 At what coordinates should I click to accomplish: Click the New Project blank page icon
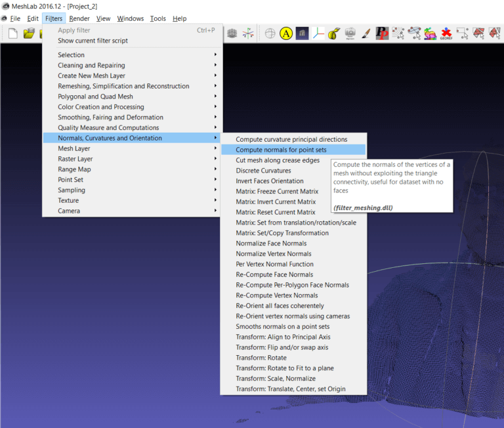(12, 33)
